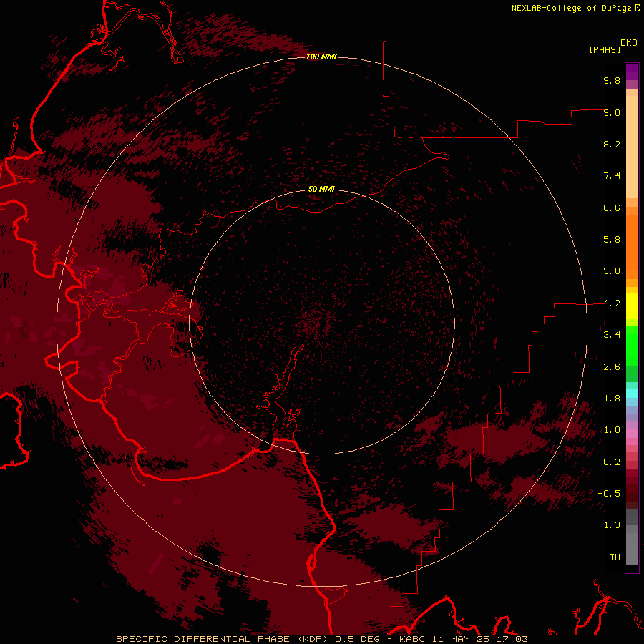The image size is (644, 644).
Task: Click the 0.2 scale value
Action: tap(612, 462)
